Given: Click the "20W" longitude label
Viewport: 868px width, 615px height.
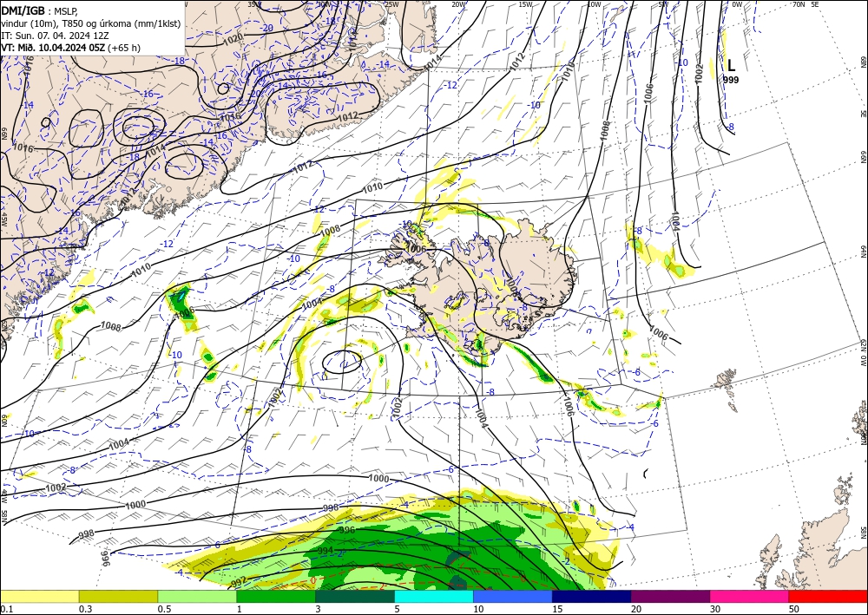Looking at the screenshot, I should click(x=457, y=3).
